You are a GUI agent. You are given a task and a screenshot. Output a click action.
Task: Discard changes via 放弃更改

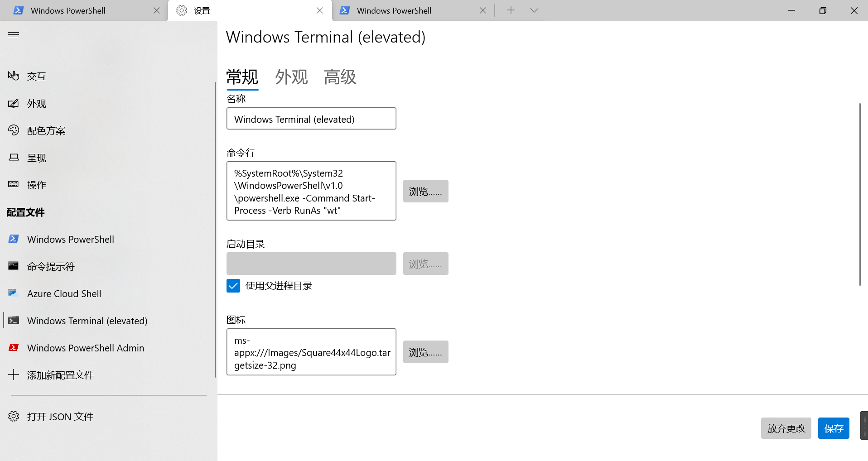(786, 428)
